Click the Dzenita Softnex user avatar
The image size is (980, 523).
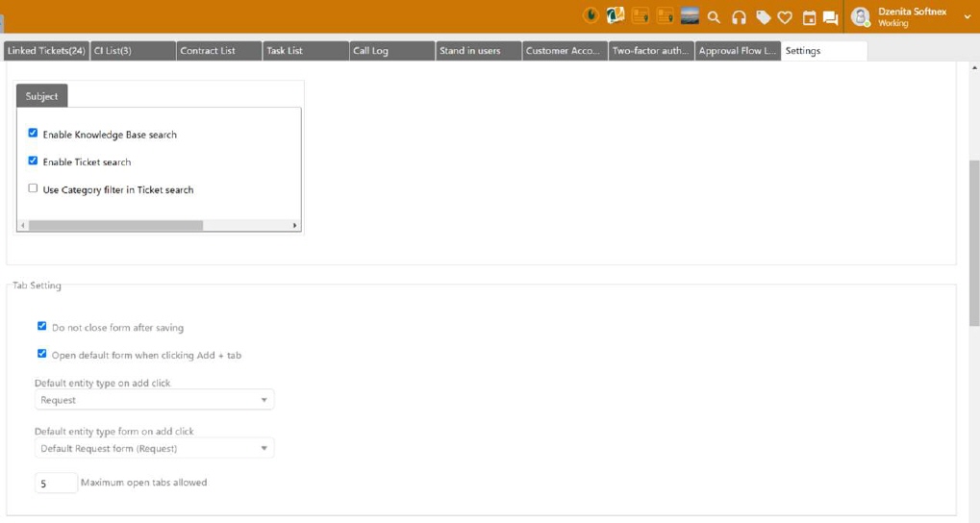[x=861, y=17]
